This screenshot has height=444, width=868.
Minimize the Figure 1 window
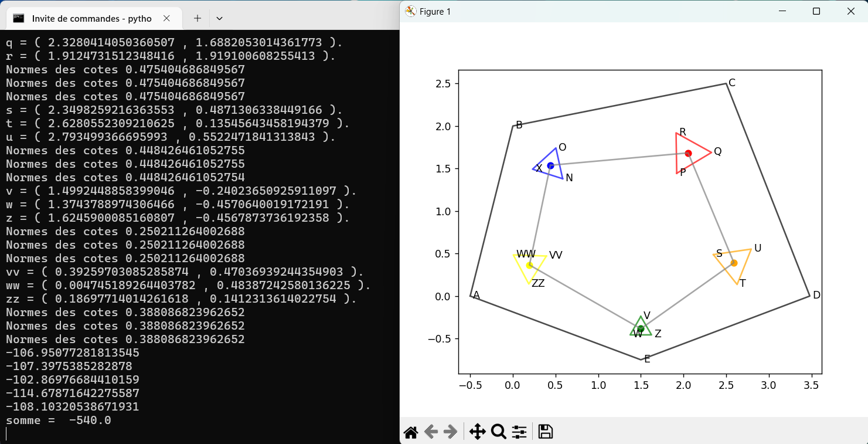(782, 11)
